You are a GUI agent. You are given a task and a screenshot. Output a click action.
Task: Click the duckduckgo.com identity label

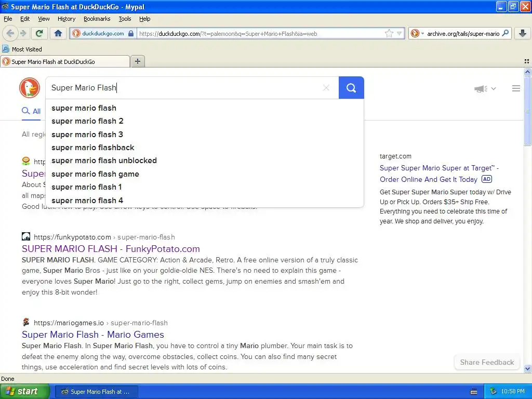[x=103, y=34]
